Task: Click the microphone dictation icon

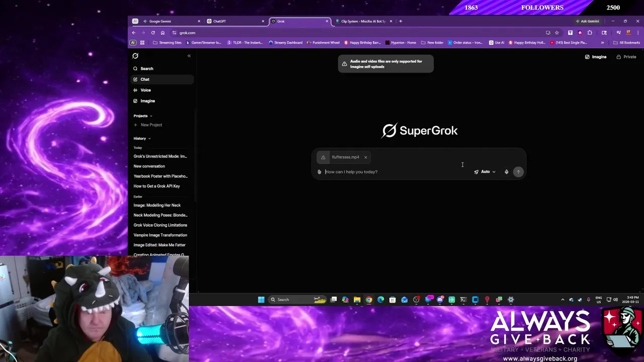Action: 507,172
